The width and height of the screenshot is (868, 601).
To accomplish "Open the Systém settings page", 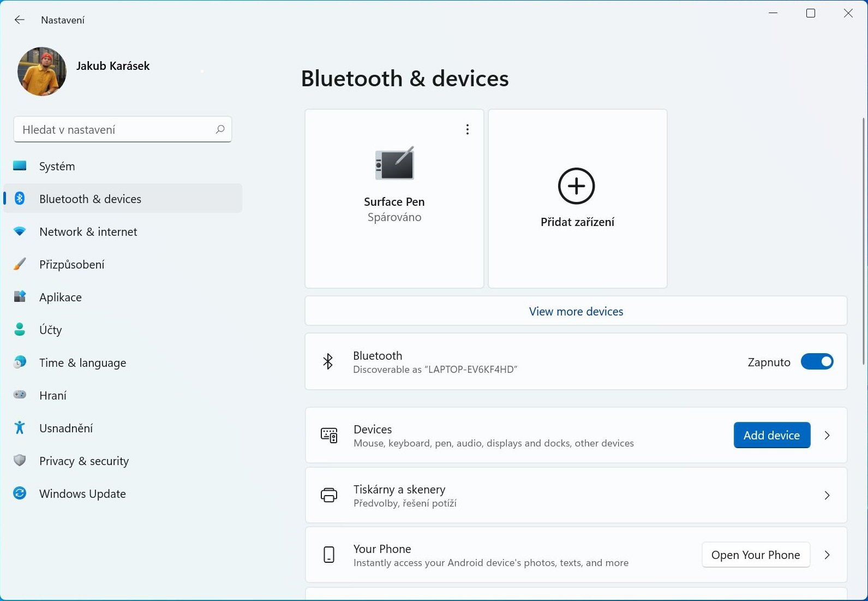I will (x=123, y=166).
